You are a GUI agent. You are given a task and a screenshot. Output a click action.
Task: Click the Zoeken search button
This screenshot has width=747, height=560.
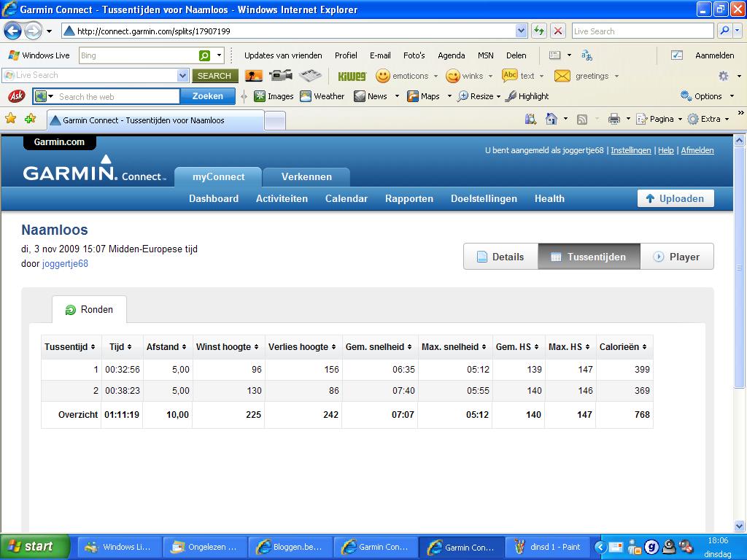208,96
